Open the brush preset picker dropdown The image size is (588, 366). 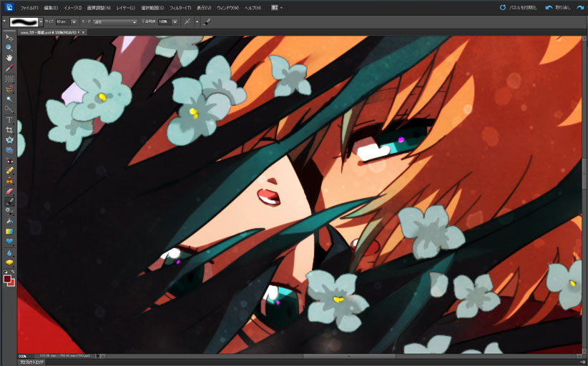pyautogui.click(x=41, y=21)
